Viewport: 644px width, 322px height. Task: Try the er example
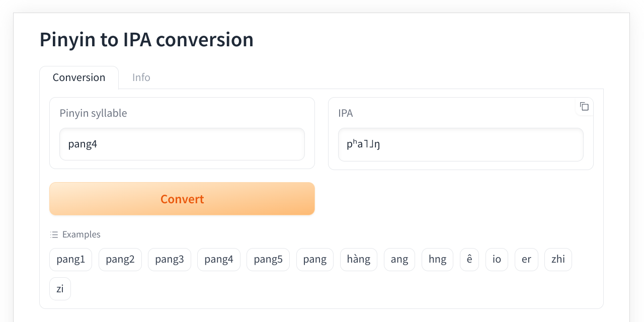coord(526,260)
